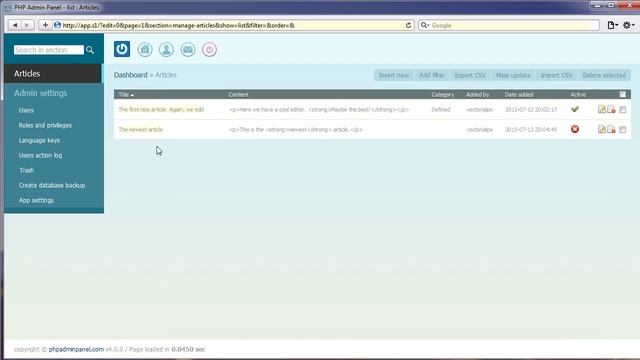Image resolution: width=640 pixels, height=360 pixels.
Task: Click the Date added column header
Action: [519, 94]
